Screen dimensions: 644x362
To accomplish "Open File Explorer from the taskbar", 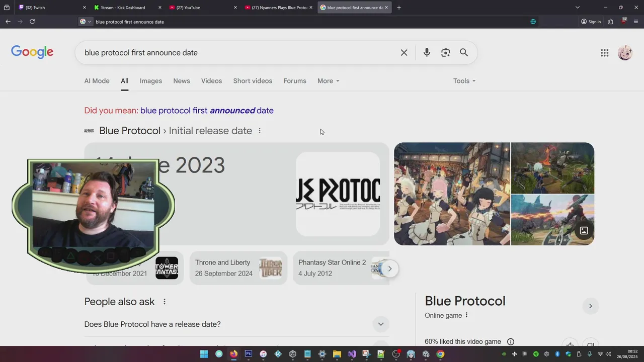I will coord(337,354).
